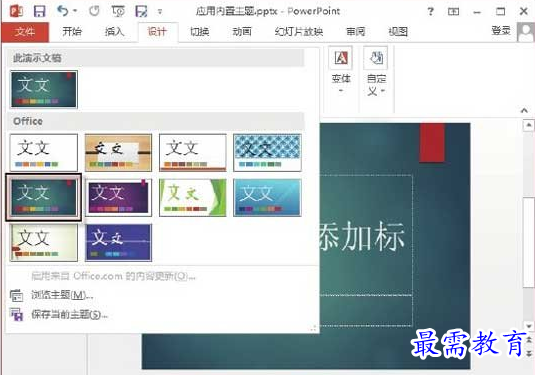Click the 登录 sign-in link
This screenshot has height=375, width=535.
click(501, 31)
